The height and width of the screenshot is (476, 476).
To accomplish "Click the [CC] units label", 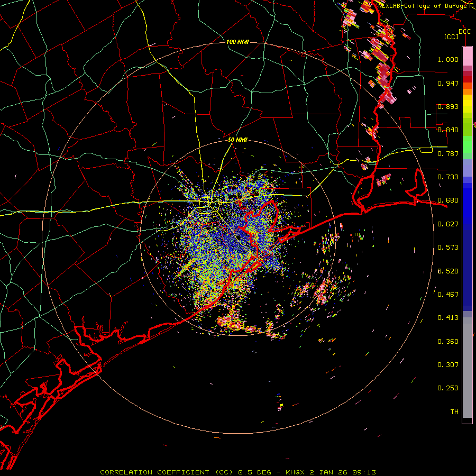I will [x=452, y=36].
